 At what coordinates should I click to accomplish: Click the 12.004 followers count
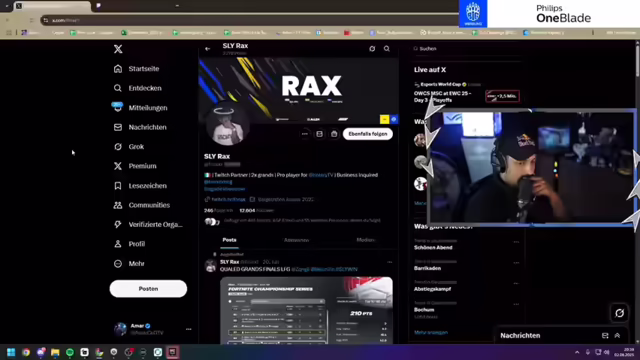point(257,210)
